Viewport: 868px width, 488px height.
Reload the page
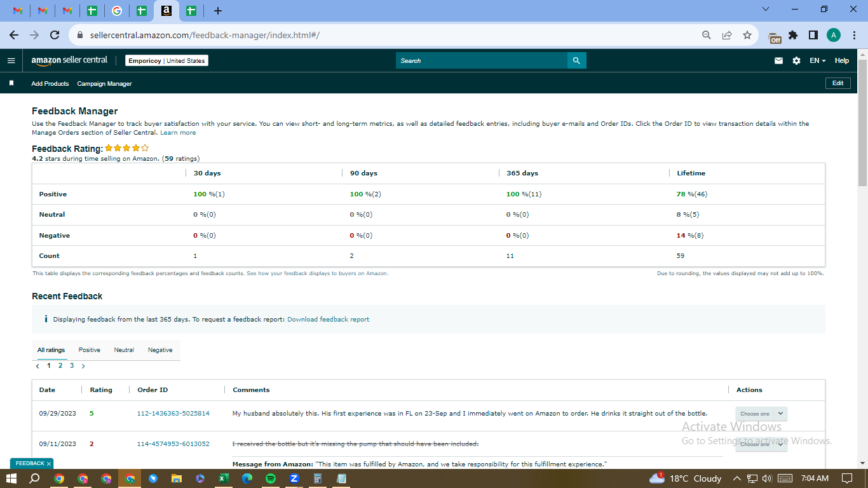(55, 35)
